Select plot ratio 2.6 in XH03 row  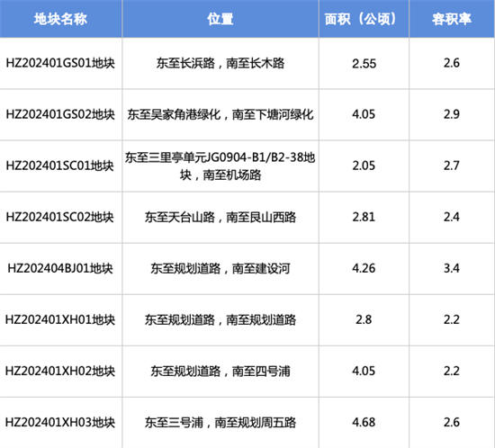(452, 423)
